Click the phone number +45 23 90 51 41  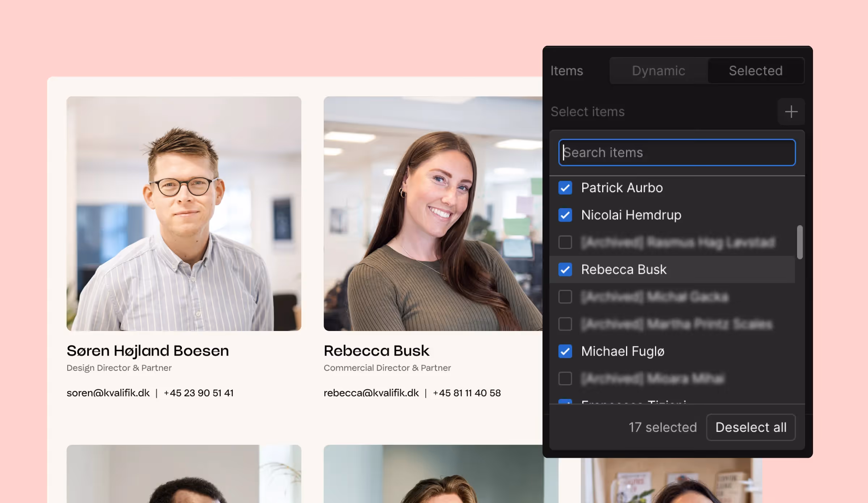(199, 393)
